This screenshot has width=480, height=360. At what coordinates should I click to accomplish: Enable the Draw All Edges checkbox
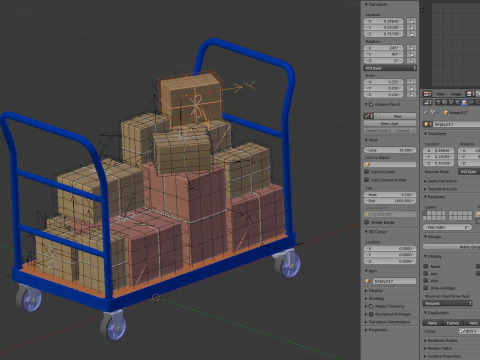tap(426, 288)
